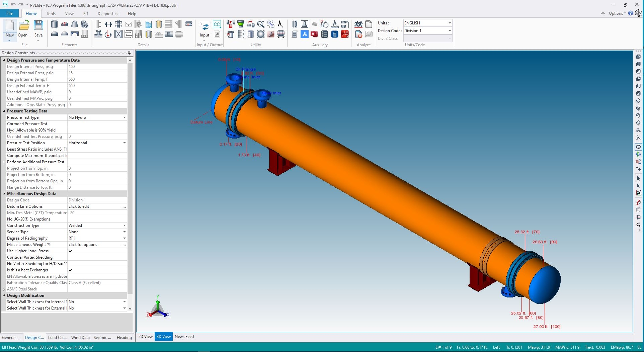This screenshot has width=644, height=352.
Task: Toggle Hyd. Allowable is 90% Yield option
Action: point(97,130)
